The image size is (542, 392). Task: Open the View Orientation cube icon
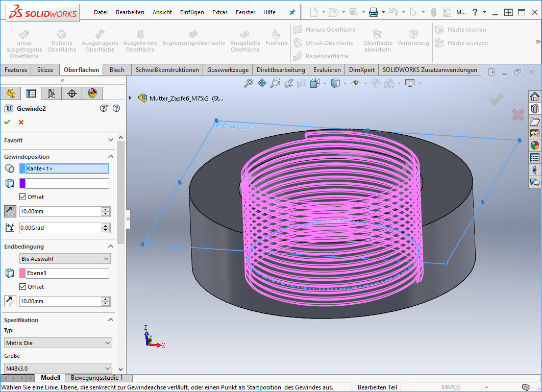pos(315,83)
